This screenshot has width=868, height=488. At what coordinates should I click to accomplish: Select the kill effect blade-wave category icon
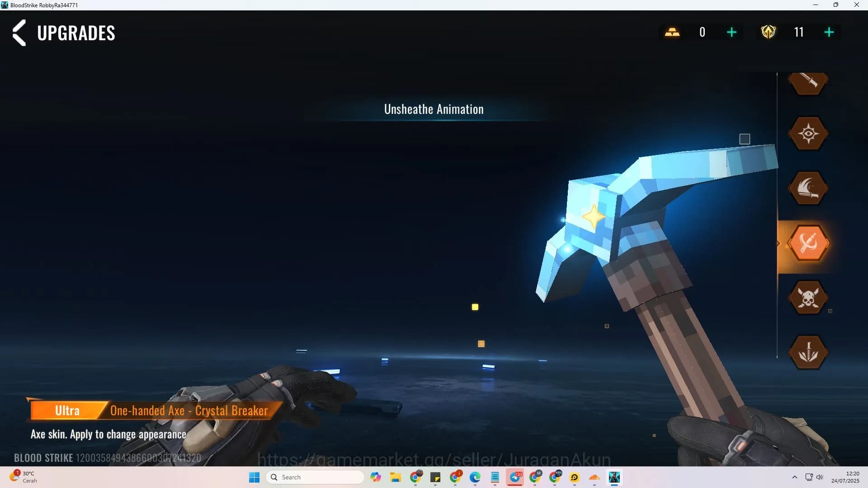coord(809,188)
